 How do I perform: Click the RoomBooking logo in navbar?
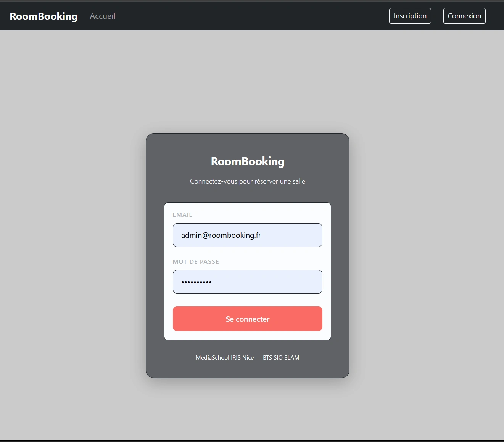(x=43, y=16)
